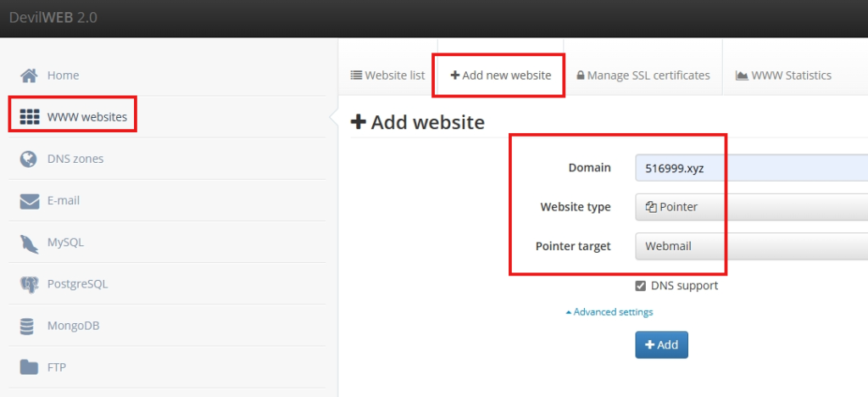Viewport: 868px width, 397px height.
Task: Click the Domain input field
Action: [x=750, y=168]
